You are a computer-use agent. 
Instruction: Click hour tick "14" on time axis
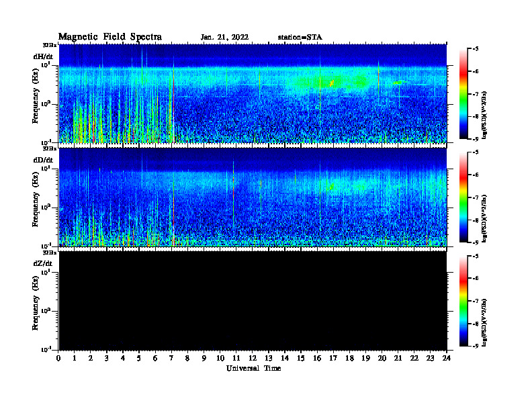point(285,359)
